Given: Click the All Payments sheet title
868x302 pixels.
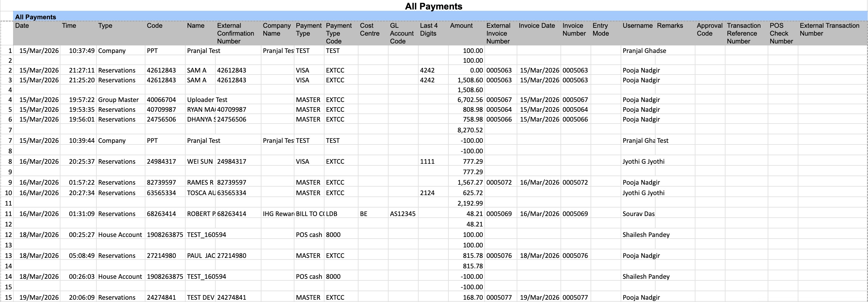Looking at the screenshot, I should pyautogui.click(x=433, y=7).
